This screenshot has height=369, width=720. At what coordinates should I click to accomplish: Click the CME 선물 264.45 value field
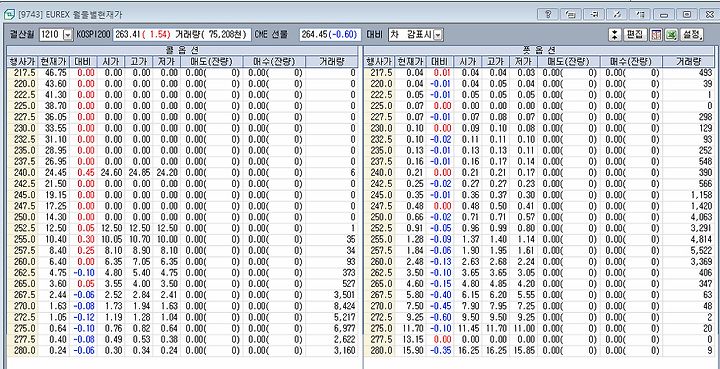[x=330, y=34]
